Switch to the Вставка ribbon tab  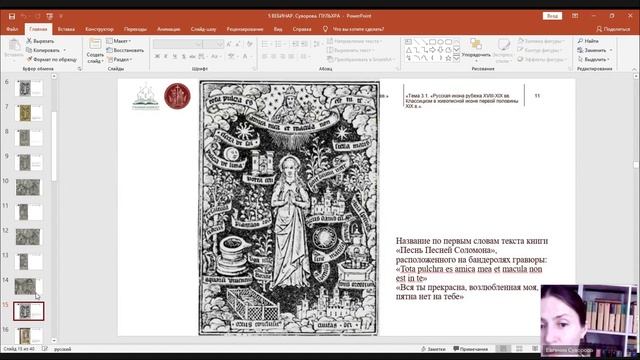tap(66, 29)
